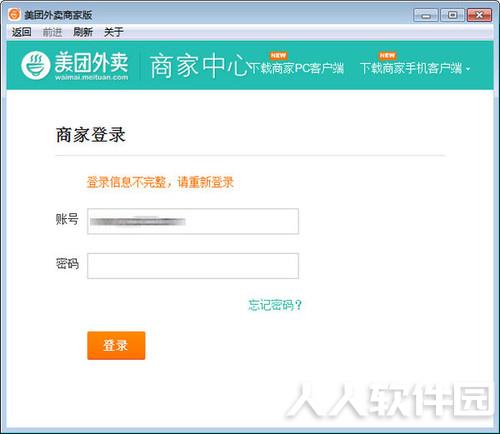Open the 忘记密码? link
This screenshot has height=434, width=500.
point(275,305)
